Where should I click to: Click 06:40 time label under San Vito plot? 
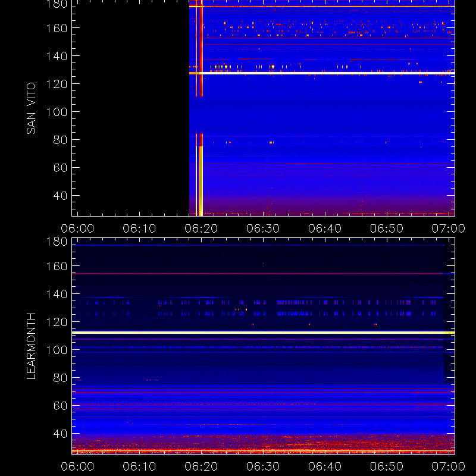click(x=325, y=228)
